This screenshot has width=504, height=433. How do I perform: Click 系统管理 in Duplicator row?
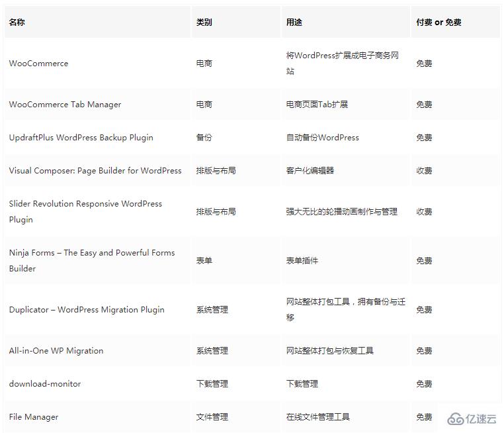pos(212,310)
